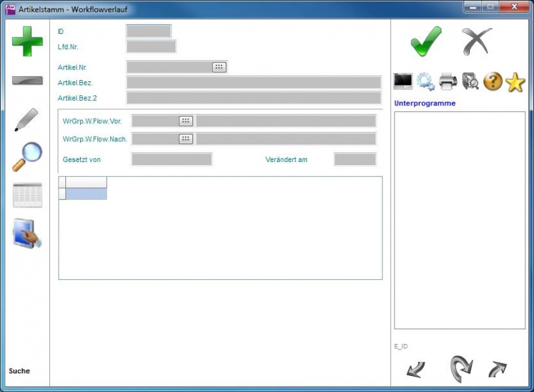
Task: Open settings via the blue gears icon
Action: (x=425, y=82)
